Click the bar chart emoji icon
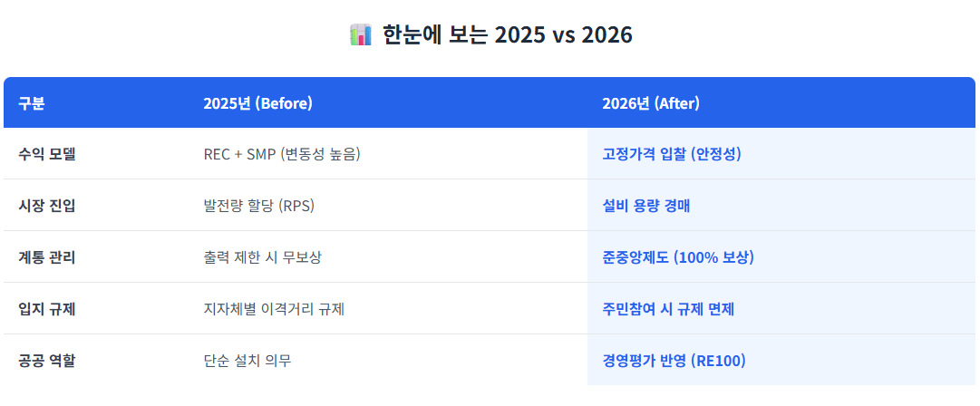 [361, 35]
